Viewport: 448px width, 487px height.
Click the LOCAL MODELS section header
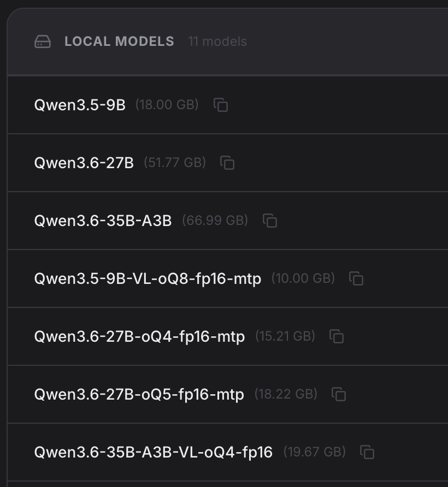(x=120, y=41)
